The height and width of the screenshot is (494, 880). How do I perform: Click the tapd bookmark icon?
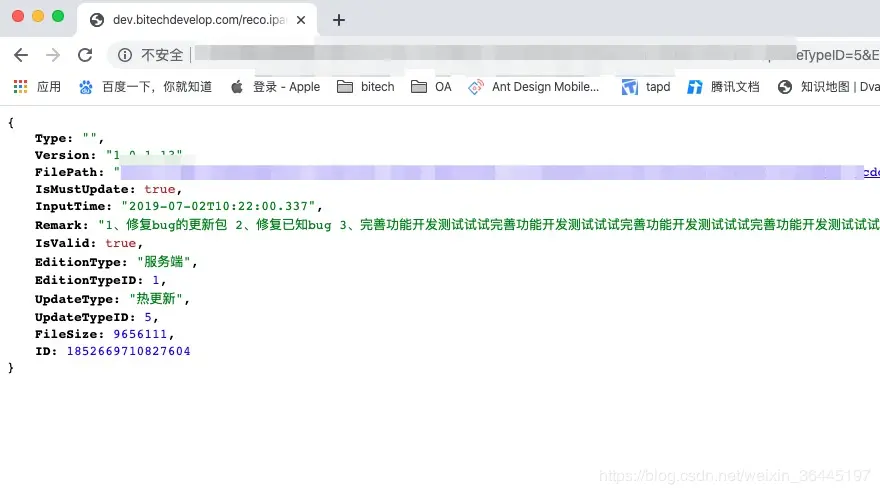click(629, 87)
